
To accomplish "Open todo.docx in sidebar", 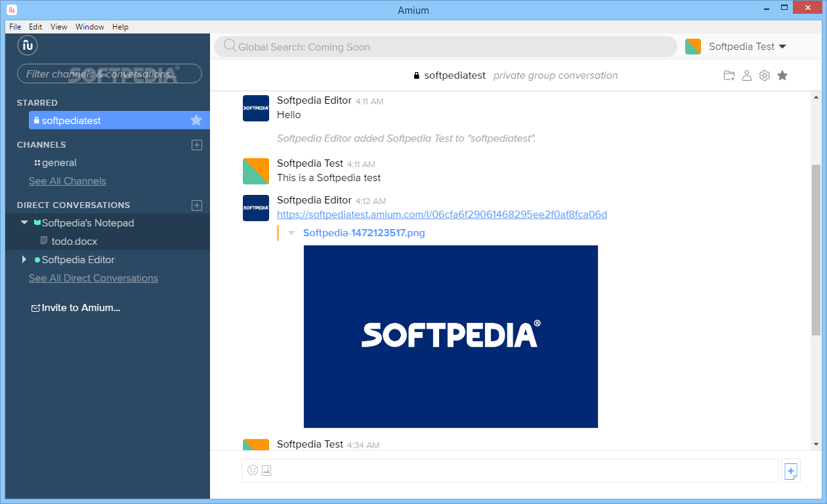I will click(74, 241).
